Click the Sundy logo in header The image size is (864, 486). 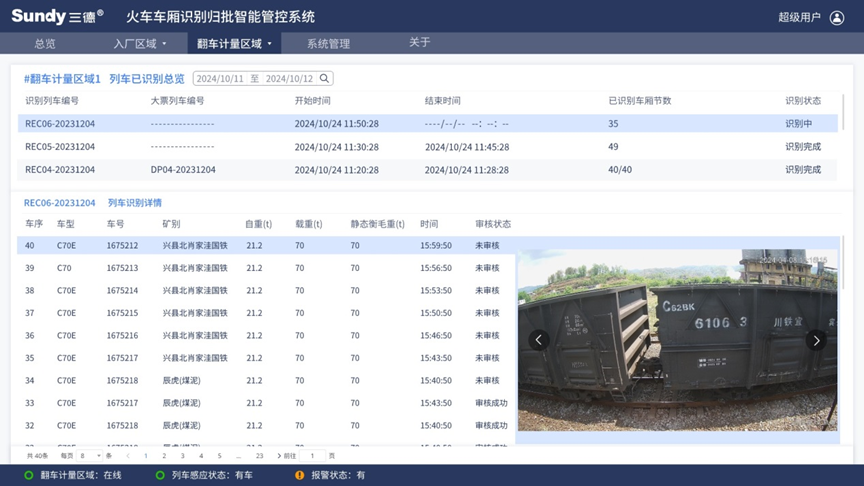(x=57, y=17)
